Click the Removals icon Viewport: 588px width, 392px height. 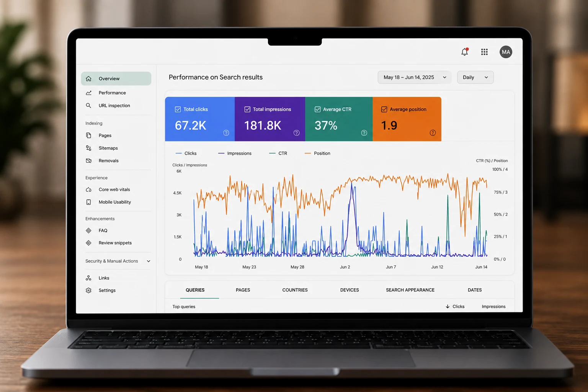point(88,160)
